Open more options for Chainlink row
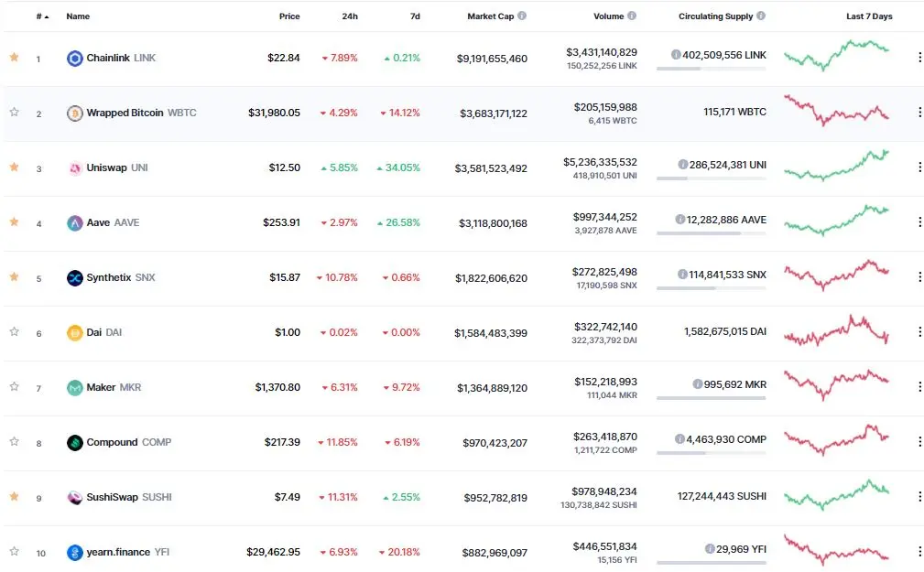Image resolution: width=924 pixels, height=572 pixels. [x=919, y=57]
